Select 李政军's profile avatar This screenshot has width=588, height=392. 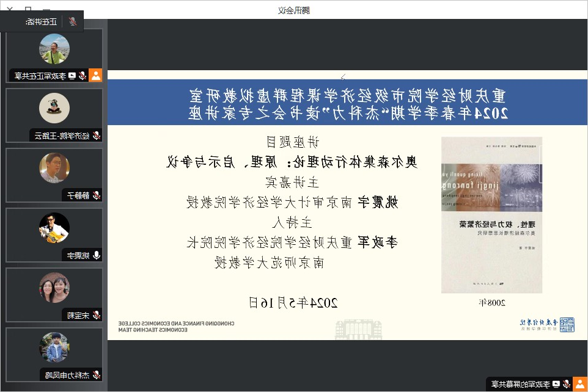[54, 49]
